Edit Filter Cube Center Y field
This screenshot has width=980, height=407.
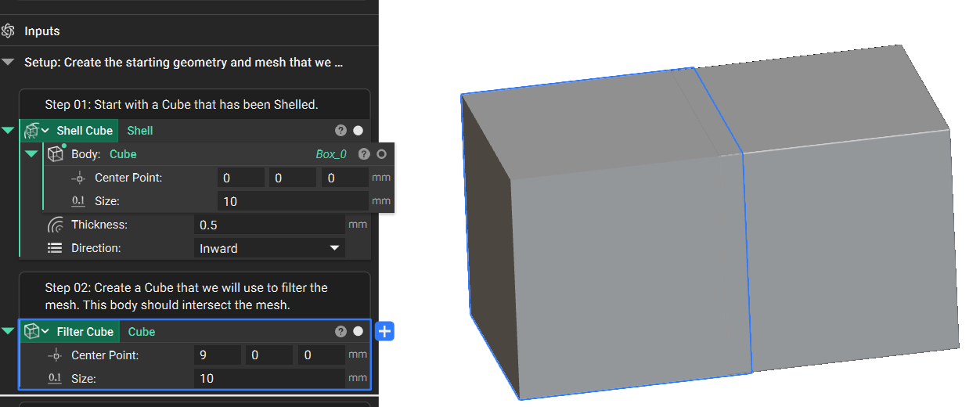tap(269, 355)
